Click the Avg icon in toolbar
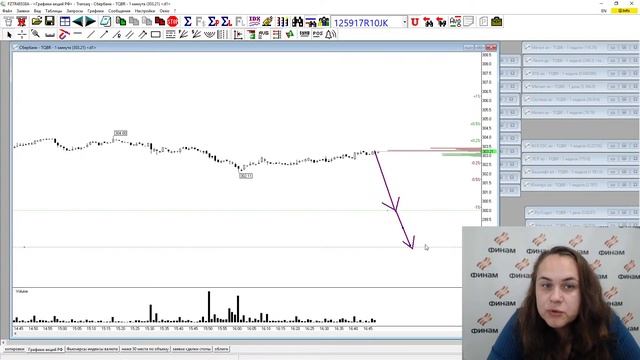The image size is (640, 360). [x=455, y=21]
